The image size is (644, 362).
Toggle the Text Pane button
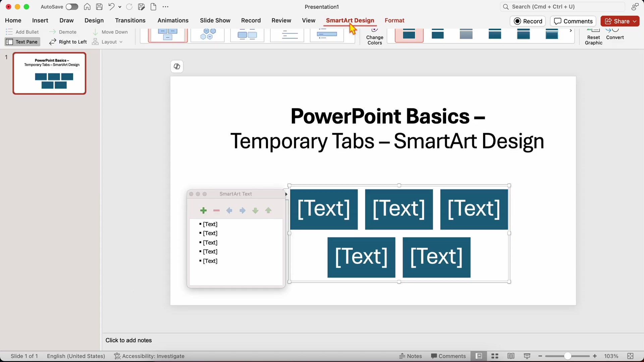22,42
